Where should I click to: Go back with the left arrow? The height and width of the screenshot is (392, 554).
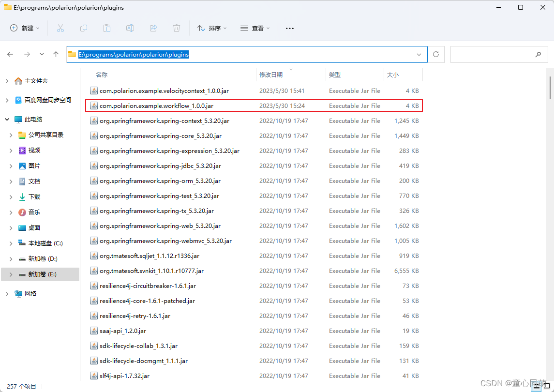coord(10,54)
